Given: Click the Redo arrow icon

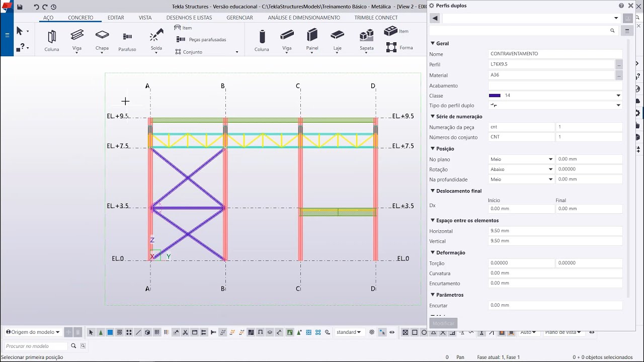Looking at the screenshot, I should click(x=45, y=7).
